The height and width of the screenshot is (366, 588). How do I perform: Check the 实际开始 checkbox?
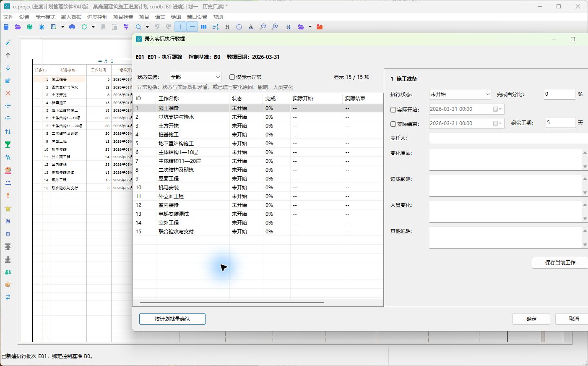click(x=393, y=110)
